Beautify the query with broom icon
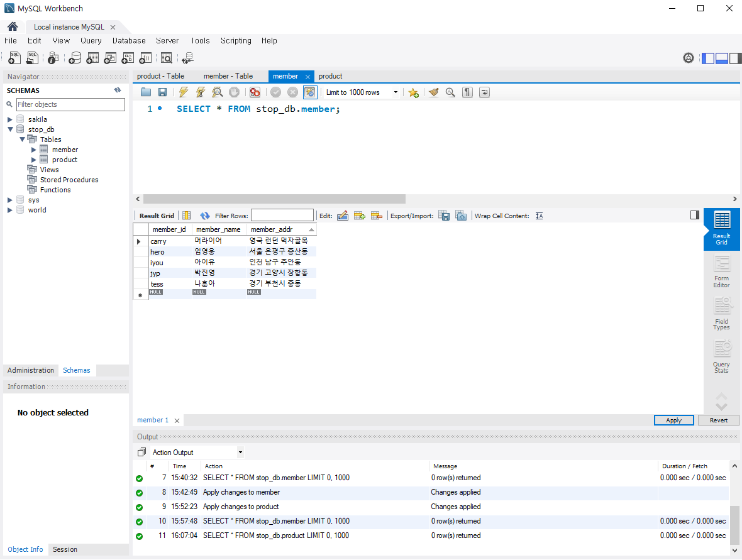Viewport: 742px width, 560px height. (433, 92)
